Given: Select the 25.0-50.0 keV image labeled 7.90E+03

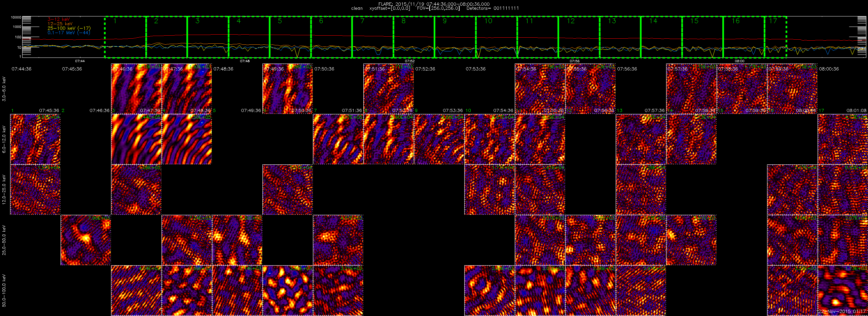Looking at the screenshot, I should click(86, 240).
